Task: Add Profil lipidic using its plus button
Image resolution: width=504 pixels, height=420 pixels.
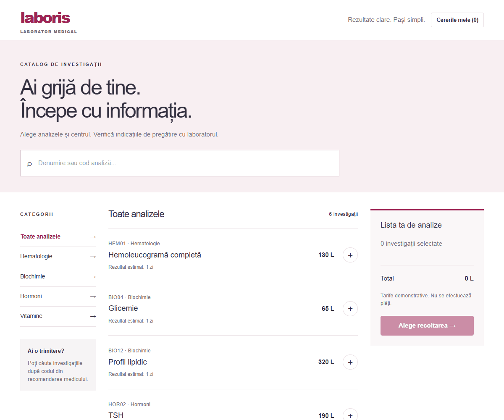Action: click(350, 362)
